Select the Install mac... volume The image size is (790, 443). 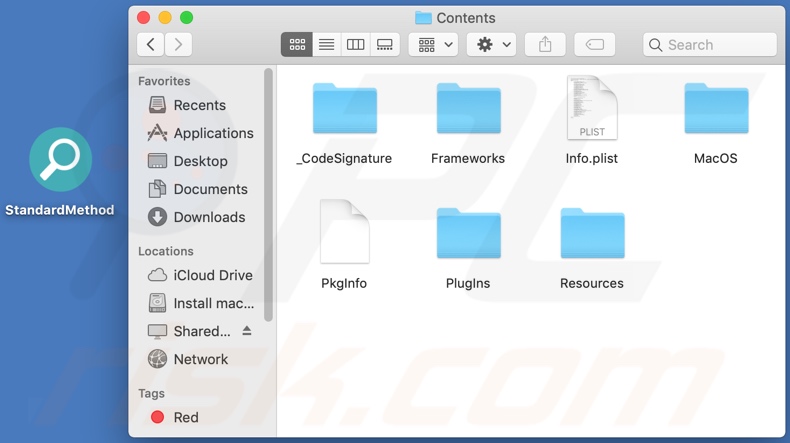[x=201, y=303]
